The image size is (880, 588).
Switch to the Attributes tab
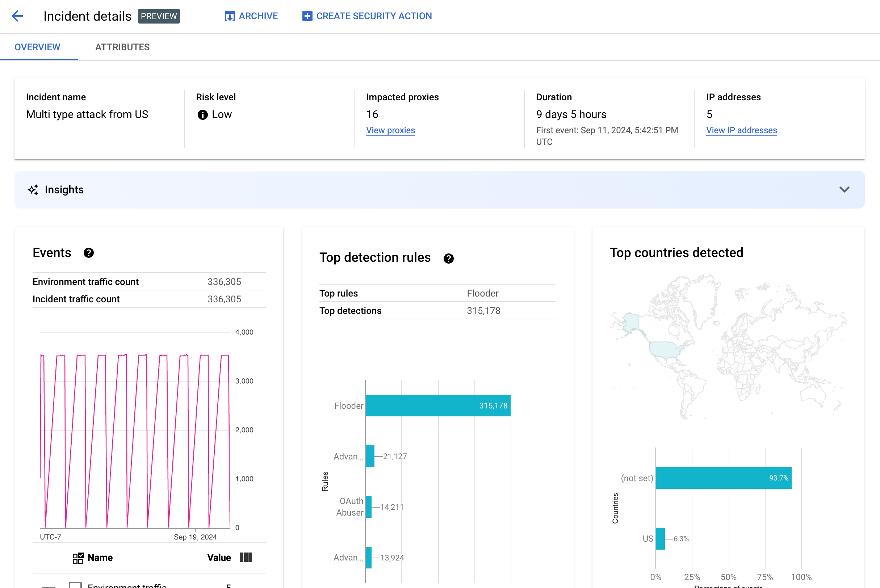click(122, 47)
